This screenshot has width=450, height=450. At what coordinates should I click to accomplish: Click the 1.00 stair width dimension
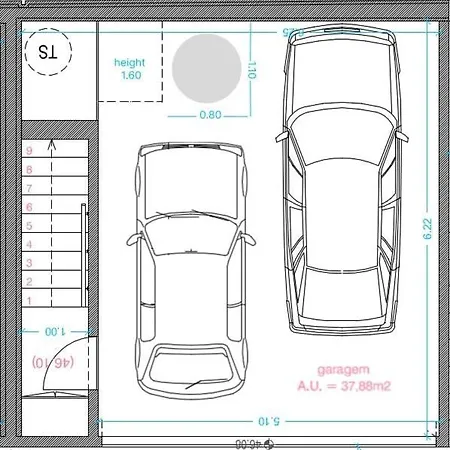(x=55, y=331)
